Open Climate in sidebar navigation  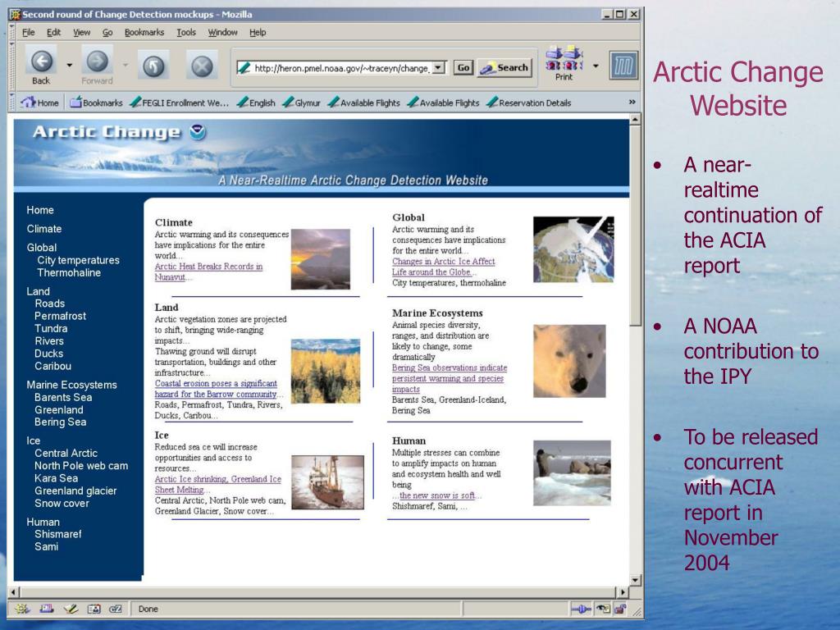point(44,229)
